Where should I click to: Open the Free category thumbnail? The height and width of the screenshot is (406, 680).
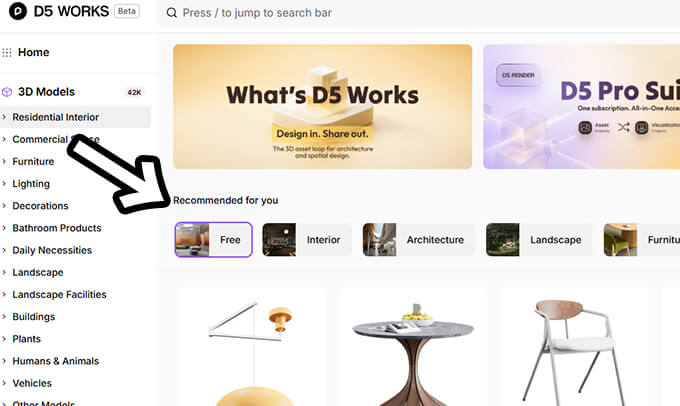[192, 240]
